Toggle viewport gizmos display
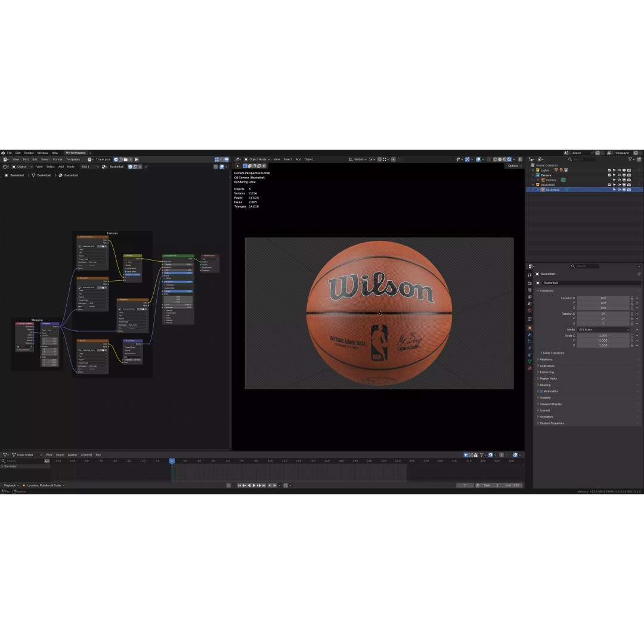Image resolution: width=644 pixels, height=644 pixels. [467, 159]
